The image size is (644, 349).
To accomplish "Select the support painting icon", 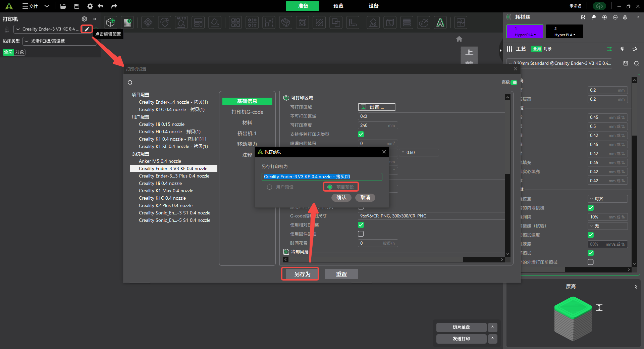I will [373, 22].
